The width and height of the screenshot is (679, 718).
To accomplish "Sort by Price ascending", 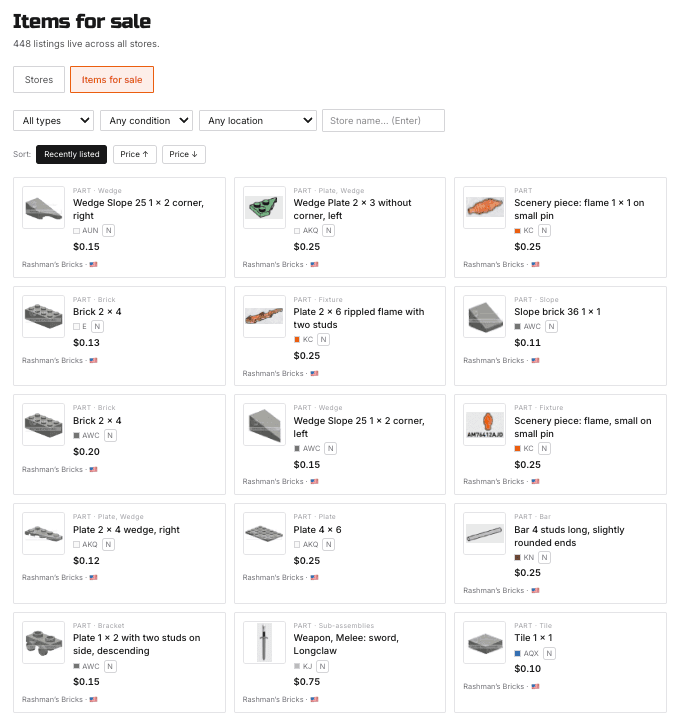I will [135, 154].
